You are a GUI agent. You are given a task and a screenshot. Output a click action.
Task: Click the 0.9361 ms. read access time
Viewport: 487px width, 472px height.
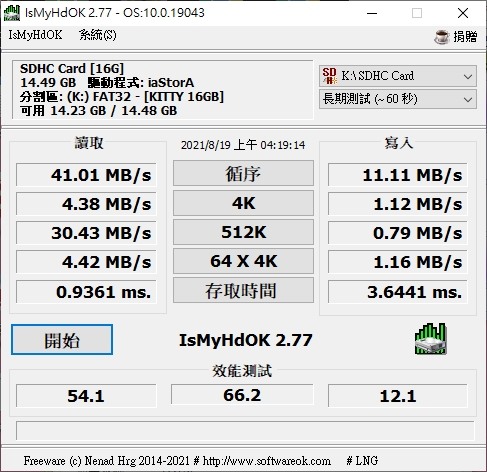click(86, 292)
